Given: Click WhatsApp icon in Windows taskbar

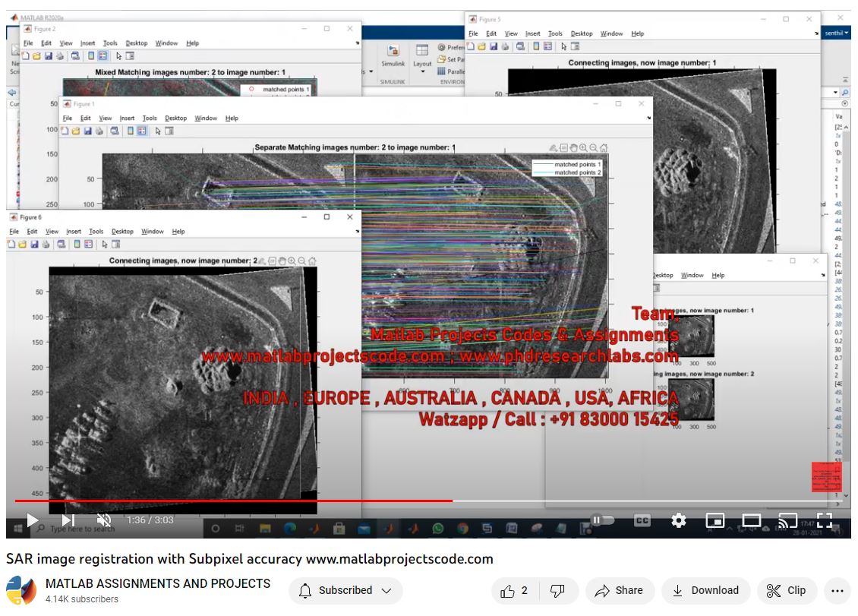Looking at the screenshot, I should [438, 528].
